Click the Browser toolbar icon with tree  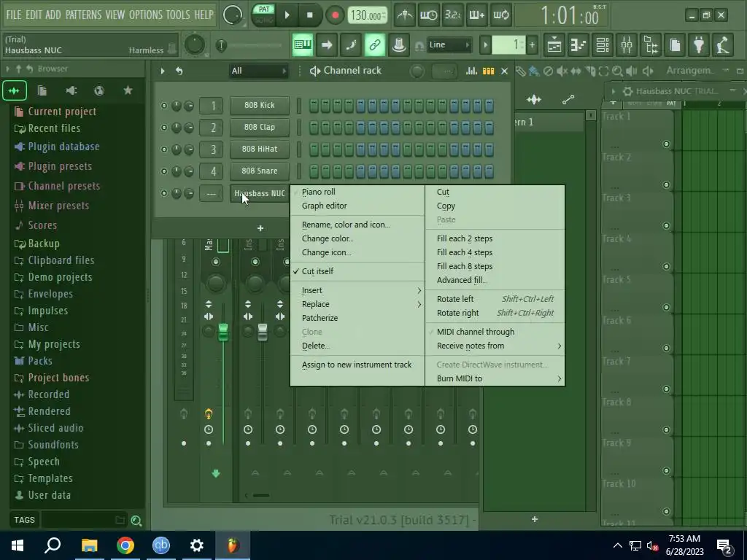651,45
